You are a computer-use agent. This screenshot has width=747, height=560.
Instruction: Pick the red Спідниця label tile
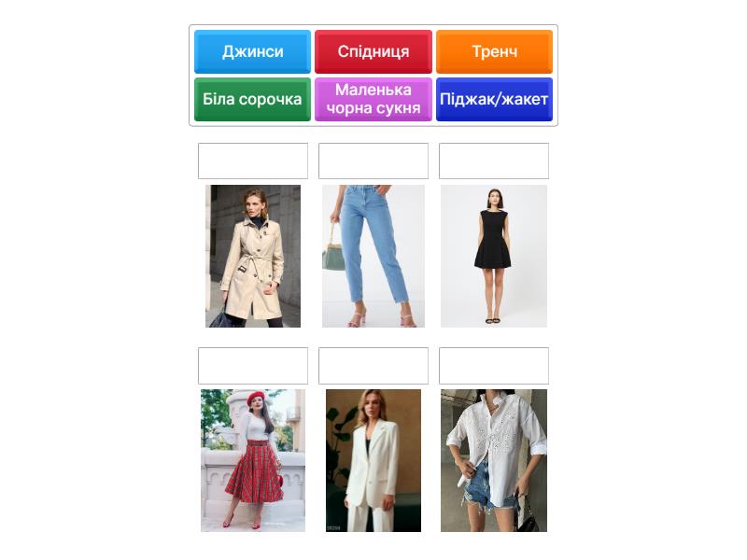[x=373, y=51]
